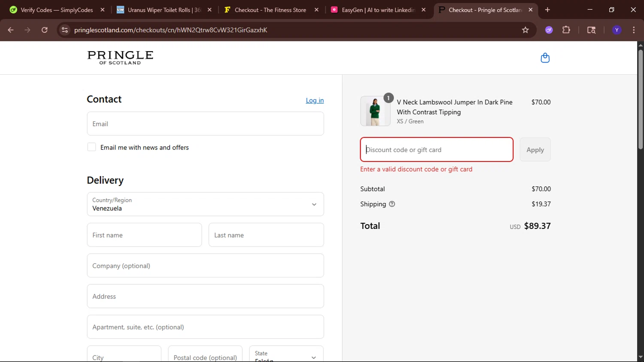Click the V Neck Lambswool Jumper product name
644x362 pixels.
point(455,107)
